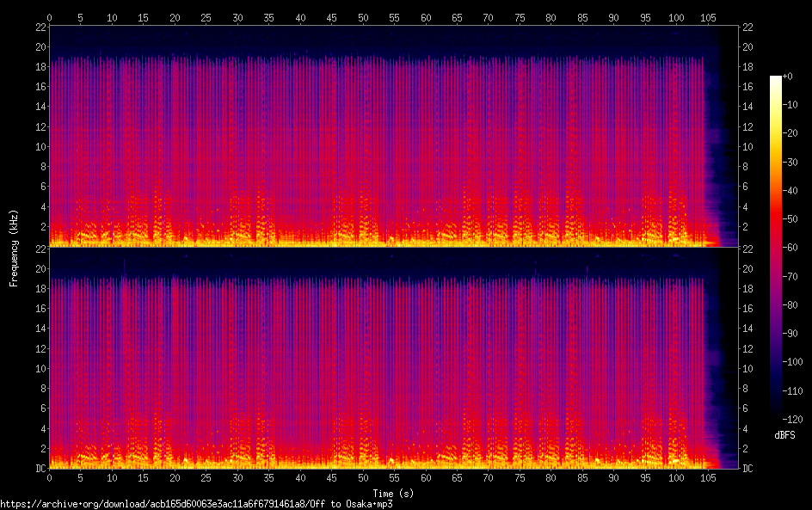Click the -60 label on the color scale
Screen dimensions: 812x510
[x=797, y=250]
